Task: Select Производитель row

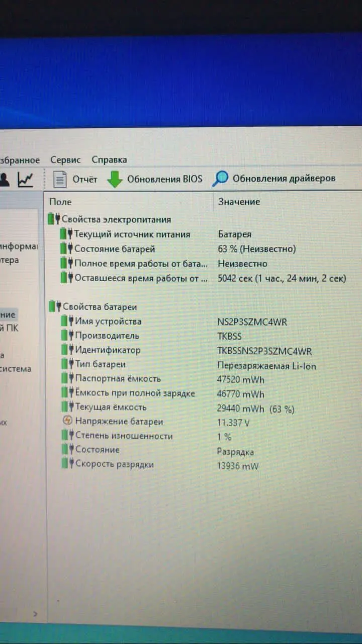Action: click(x=203, y=336)
